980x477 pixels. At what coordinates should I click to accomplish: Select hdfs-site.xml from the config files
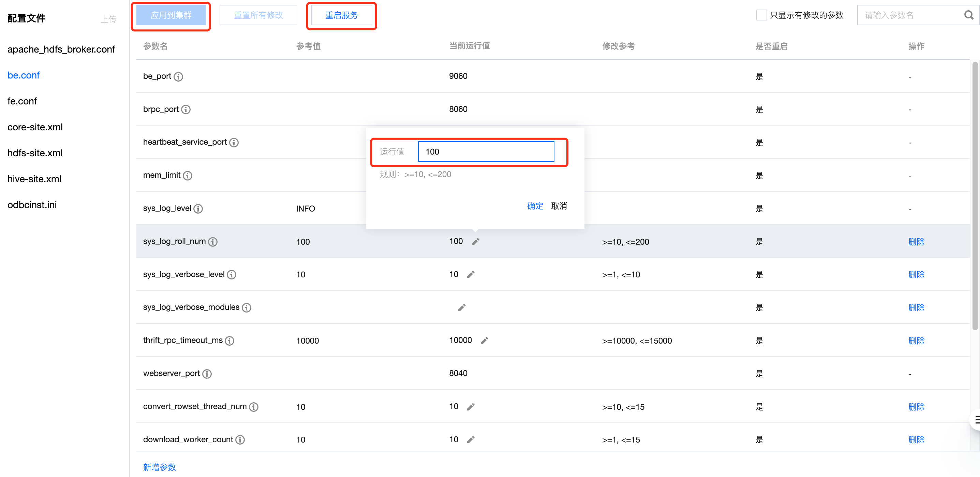(x=35, y=153)
